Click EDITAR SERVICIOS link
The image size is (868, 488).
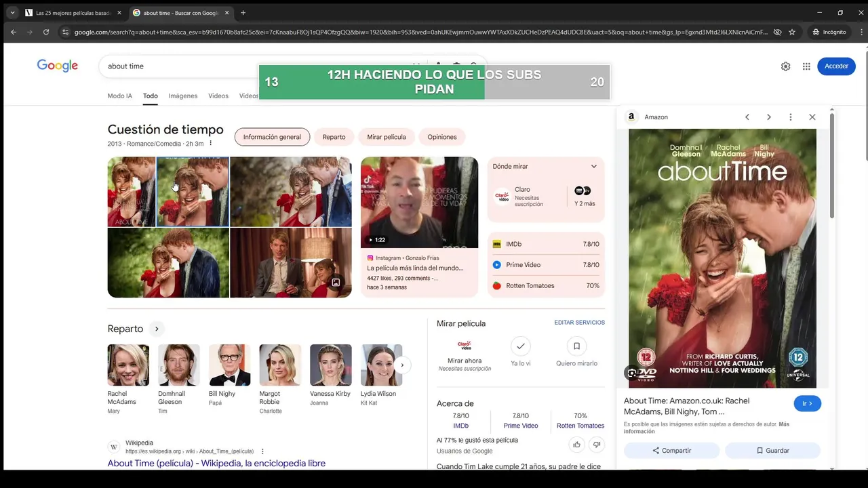579,323
